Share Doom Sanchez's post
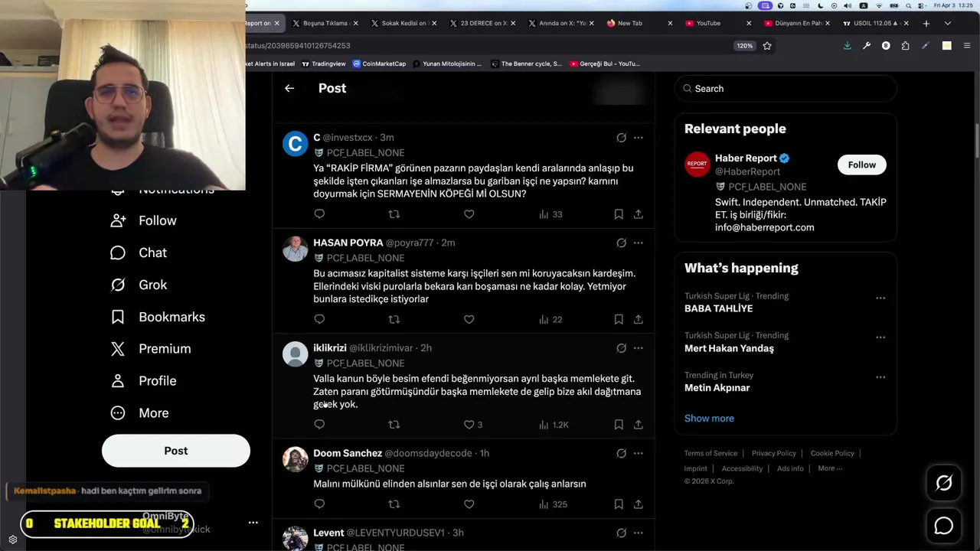This screenshot has height=551, width=980. click(x=638, y=504)
